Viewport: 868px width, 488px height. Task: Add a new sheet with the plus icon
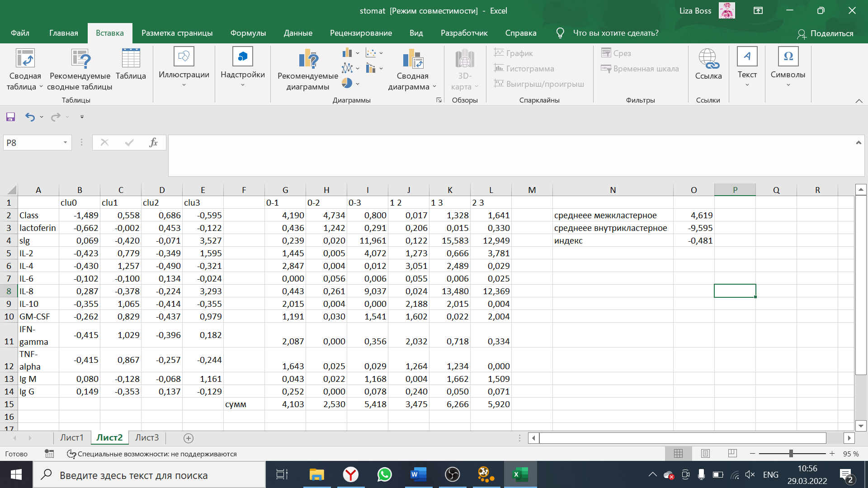coord(189,438)
